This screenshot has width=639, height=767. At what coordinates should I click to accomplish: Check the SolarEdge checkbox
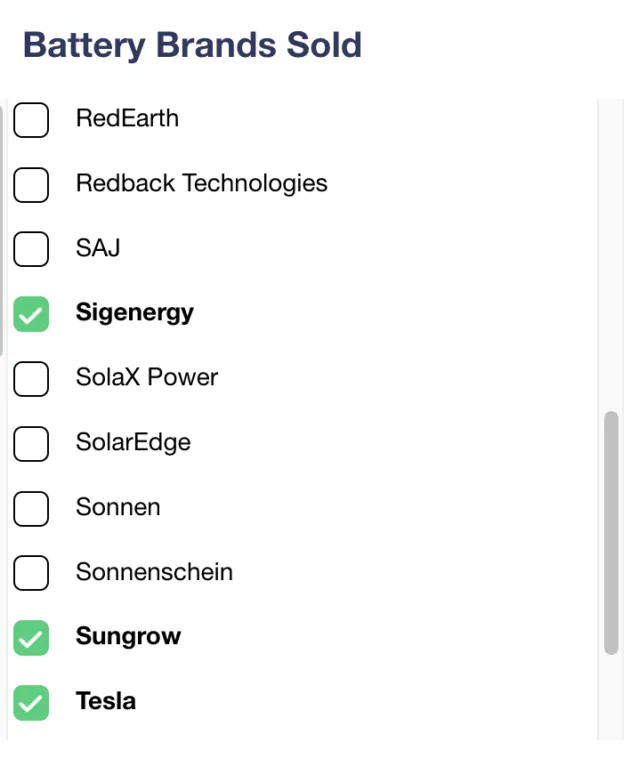31,443
